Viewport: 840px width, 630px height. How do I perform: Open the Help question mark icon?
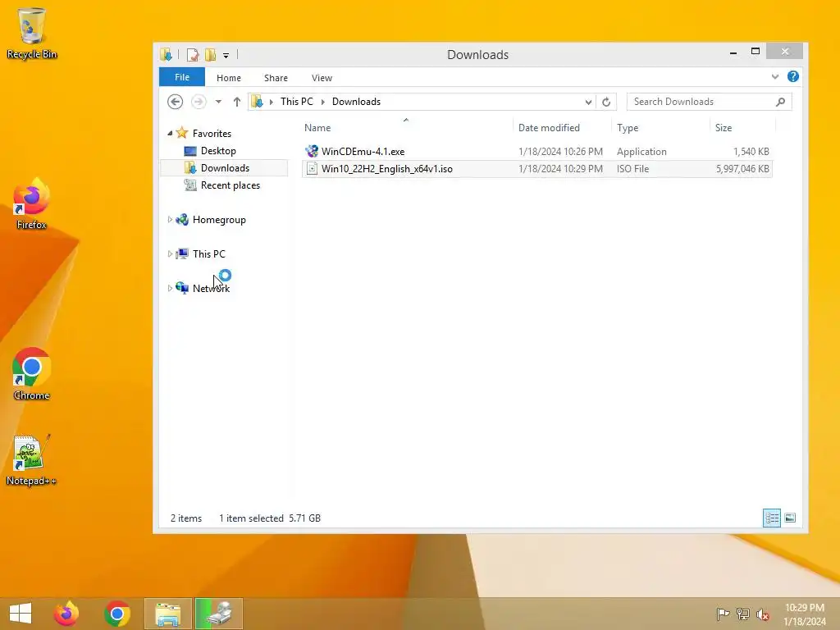[x=793, y=76]
